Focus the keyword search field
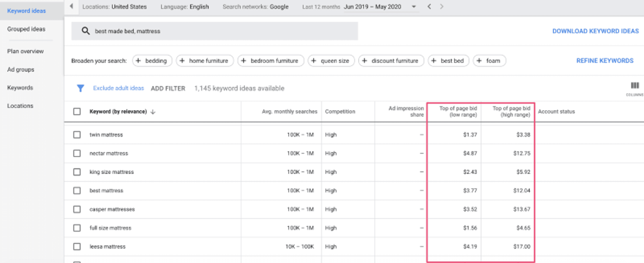 point(215,31)
